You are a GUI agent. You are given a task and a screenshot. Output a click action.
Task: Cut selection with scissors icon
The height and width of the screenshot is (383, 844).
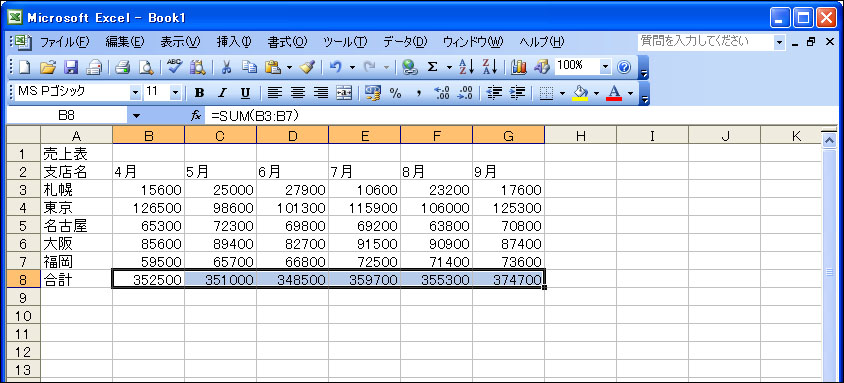(227, 67)
